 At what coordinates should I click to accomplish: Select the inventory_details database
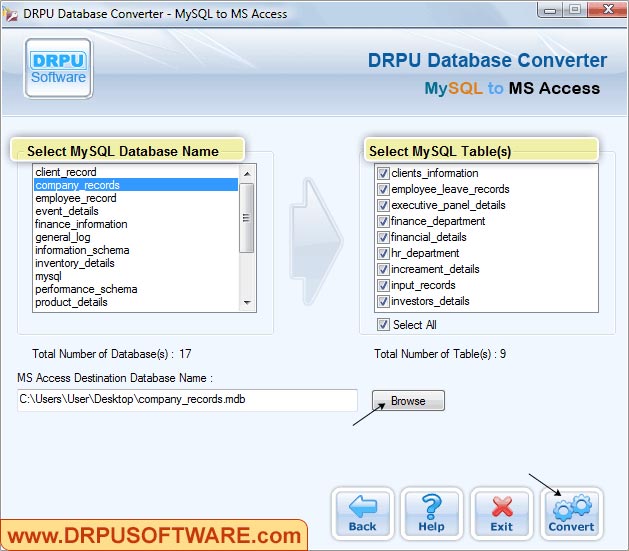[x=136, y=263]
